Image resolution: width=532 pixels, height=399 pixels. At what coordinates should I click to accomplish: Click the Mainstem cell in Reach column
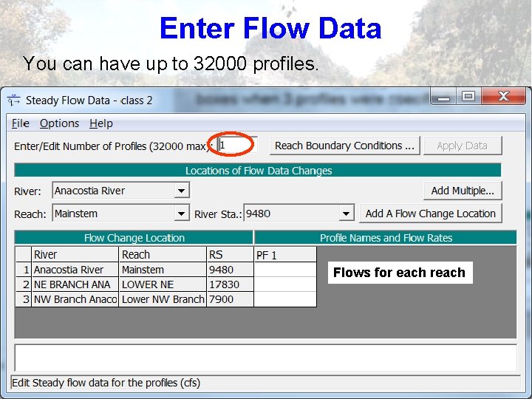pyautogui.click(x=163, y=270)
